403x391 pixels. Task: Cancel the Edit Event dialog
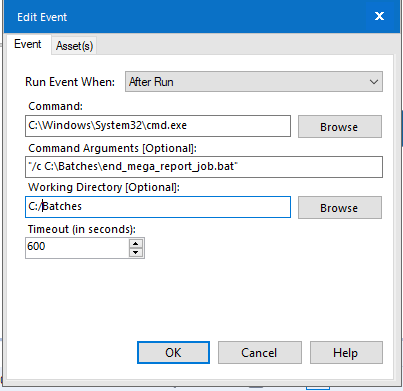click(x=260, y=353)
